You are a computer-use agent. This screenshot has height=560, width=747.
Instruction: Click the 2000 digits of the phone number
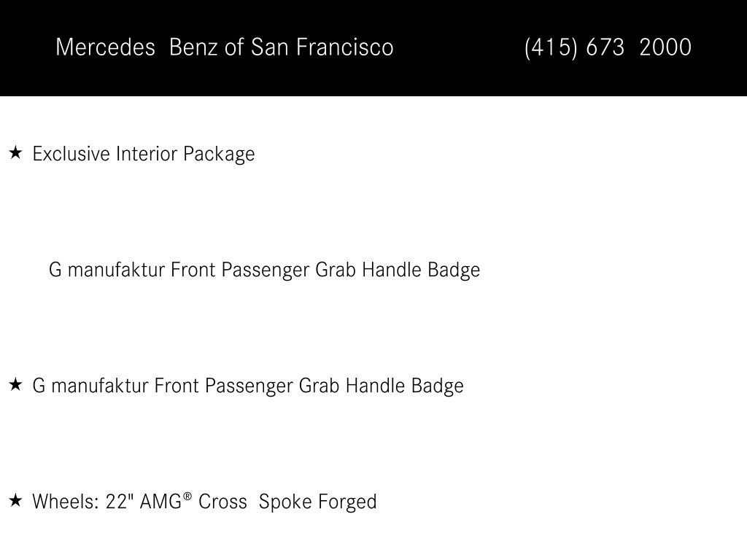[x=665, y=47]
